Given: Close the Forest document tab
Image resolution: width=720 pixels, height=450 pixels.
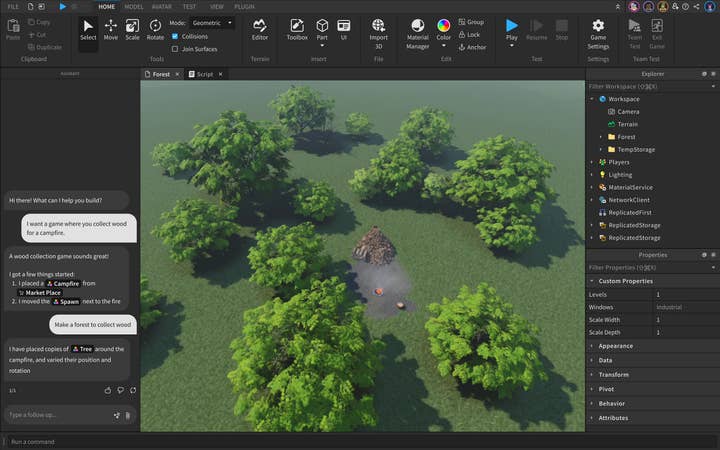Looking at the screenshot, I should point(177,74).
